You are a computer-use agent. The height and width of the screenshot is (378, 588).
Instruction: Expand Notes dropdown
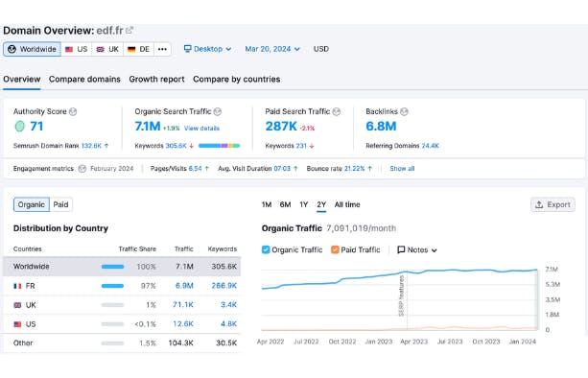click(x=417, y=249)
